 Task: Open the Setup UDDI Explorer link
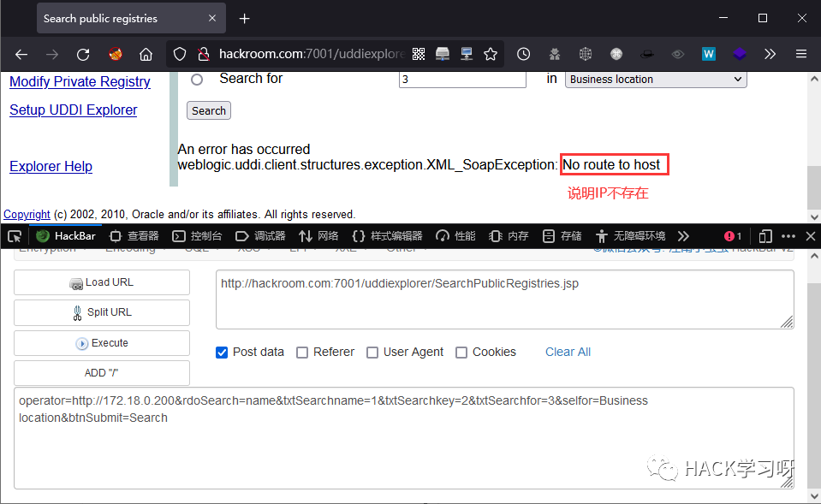click(x=74, y=110)
